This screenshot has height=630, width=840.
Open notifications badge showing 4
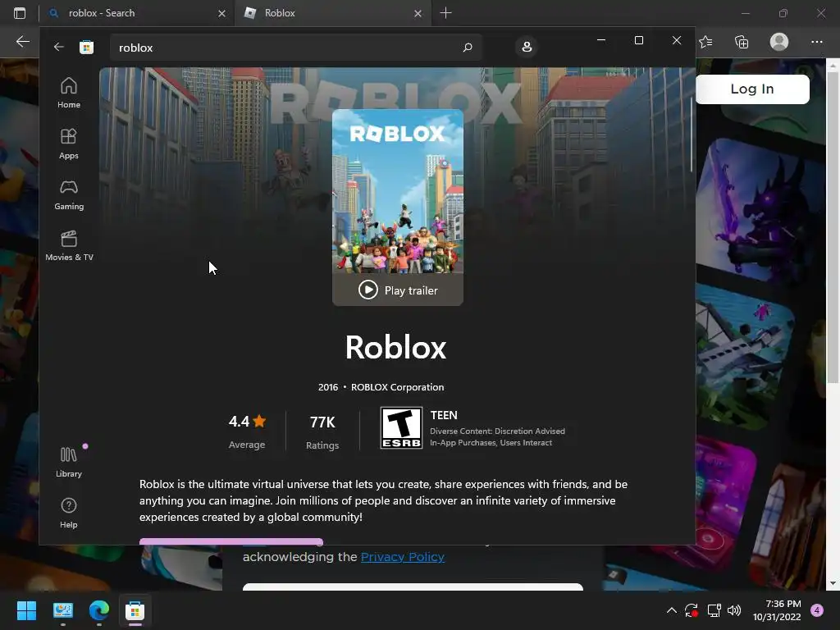click(817, 610)
